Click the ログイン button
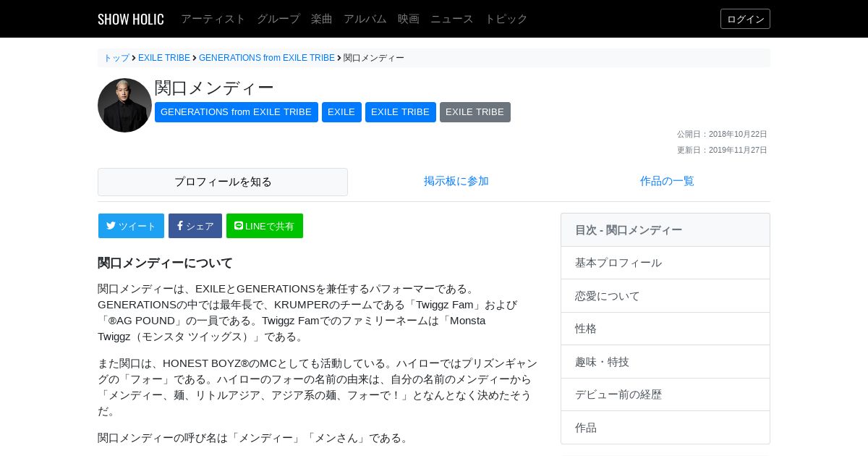Image resolution: width=868 pixels, height=456 pixels. click(x=745, y=19)
